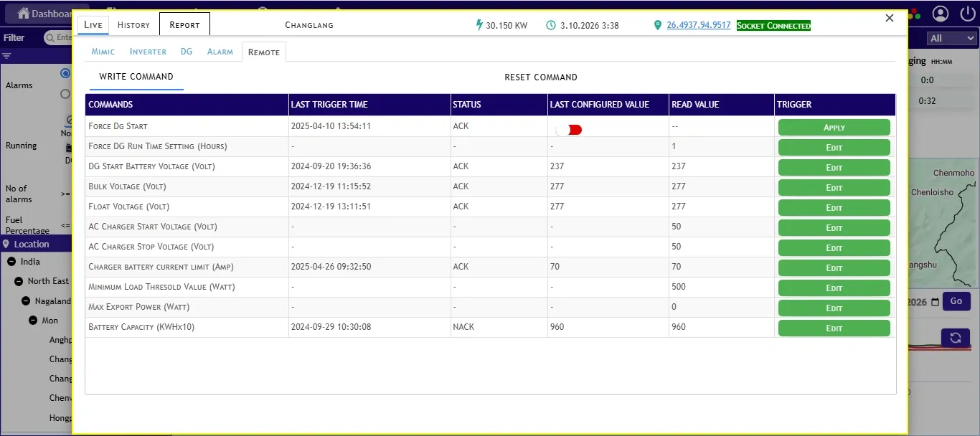Click the green location pin icon
Image resolution: width=980 pixels, height=436 pixels.
(x=657, y=25)
